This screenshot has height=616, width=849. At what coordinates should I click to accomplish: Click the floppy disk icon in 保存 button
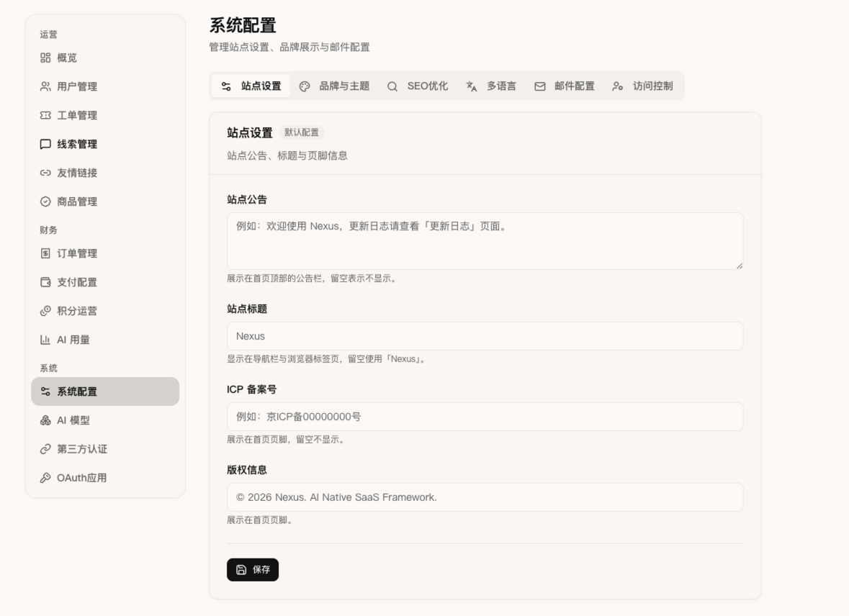pos(241,569)
